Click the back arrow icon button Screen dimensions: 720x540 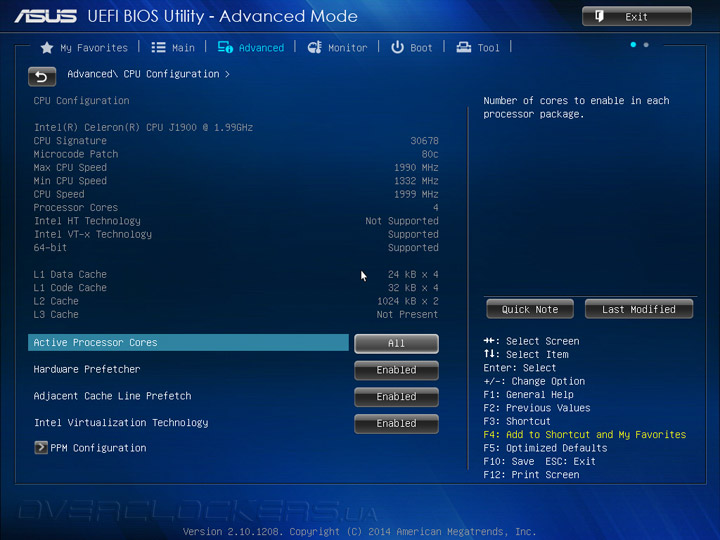pyautogui.click(x=42, y=77)
